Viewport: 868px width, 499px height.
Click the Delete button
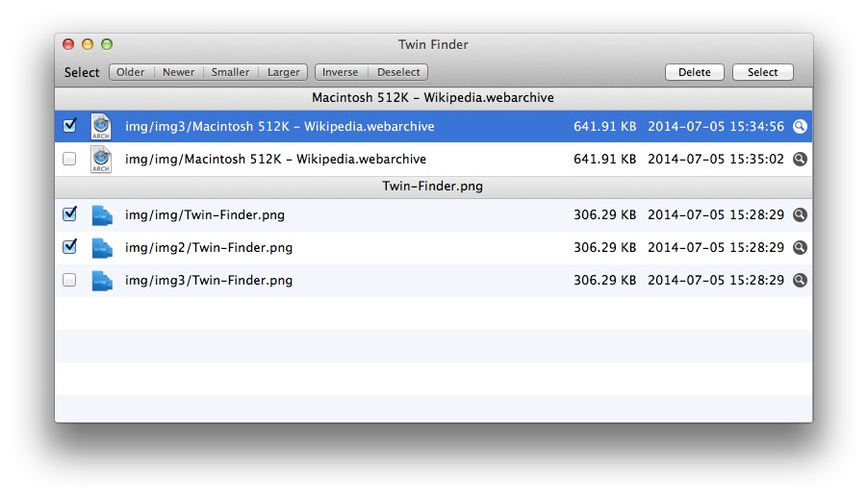tap(695, 72)
